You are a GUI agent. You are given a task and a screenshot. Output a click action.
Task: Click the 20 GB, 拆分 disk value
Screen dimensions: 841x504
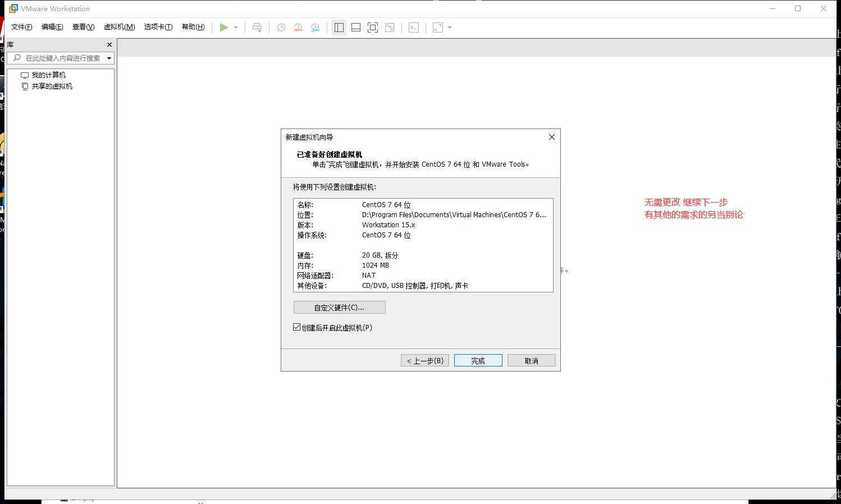[380, 255]
